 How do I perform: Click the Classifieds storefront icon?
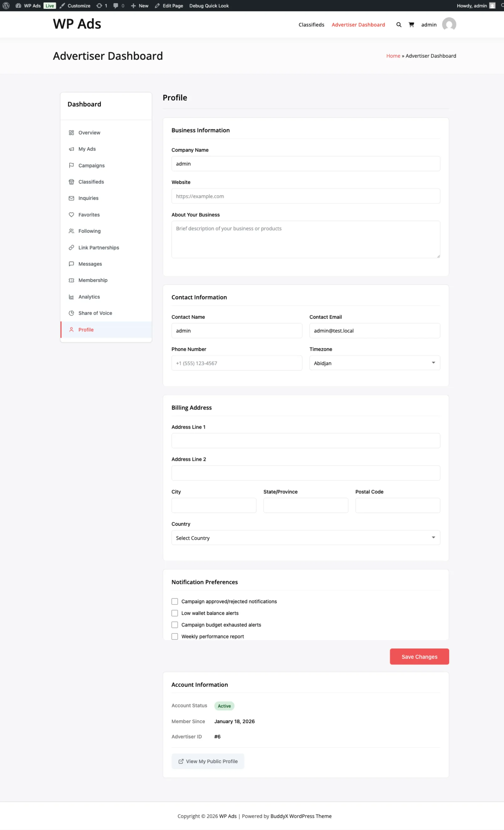(72, 182)
